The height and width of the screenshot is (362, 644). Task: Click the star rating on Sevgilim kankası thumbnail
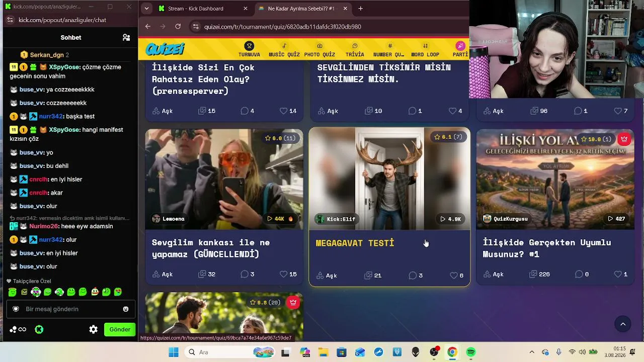[x=280, y=138]
